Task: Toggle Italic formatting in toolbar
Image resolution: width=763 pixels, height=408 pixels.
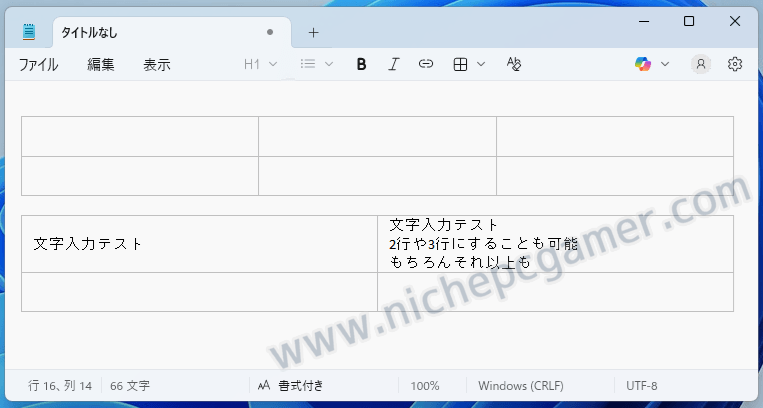Action: [x=394, y=64]
